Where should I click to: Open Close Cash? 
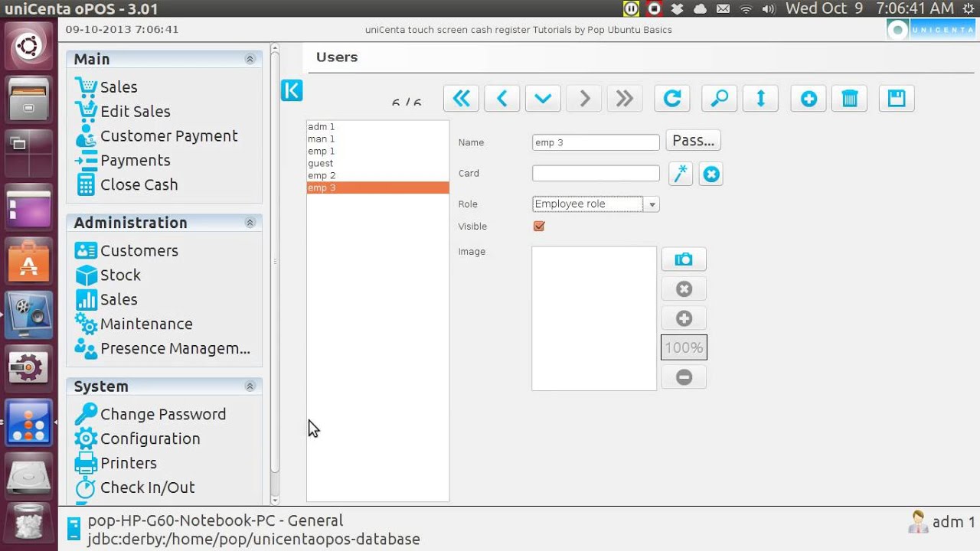click(126, 185)
